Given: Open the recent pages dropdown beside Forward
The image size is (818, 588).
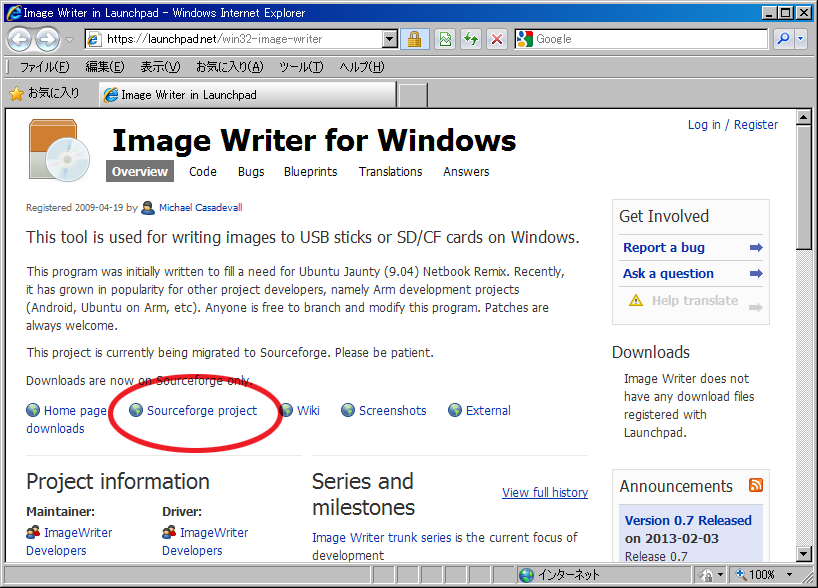Looking at the screenshot, I should click(x=69, y=40).
